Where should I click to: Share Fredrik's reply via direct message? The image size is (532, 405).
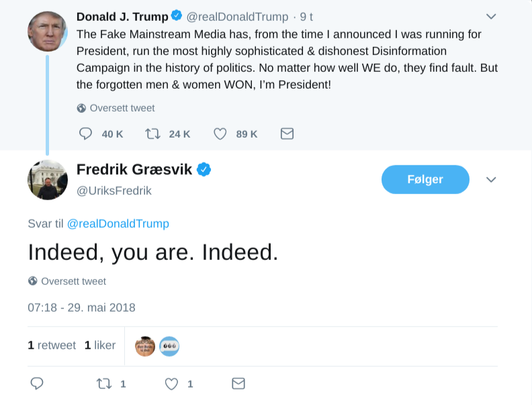pyautogui.click(x=238, y=384)
